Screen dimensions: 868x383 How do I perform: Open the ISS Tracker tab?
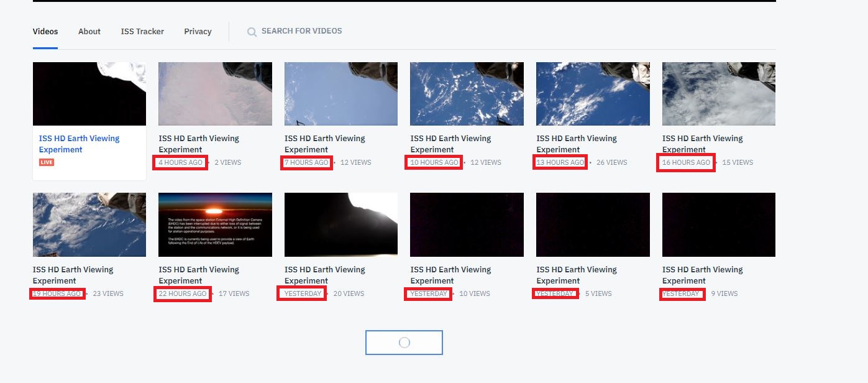click(x=142, y=32)
